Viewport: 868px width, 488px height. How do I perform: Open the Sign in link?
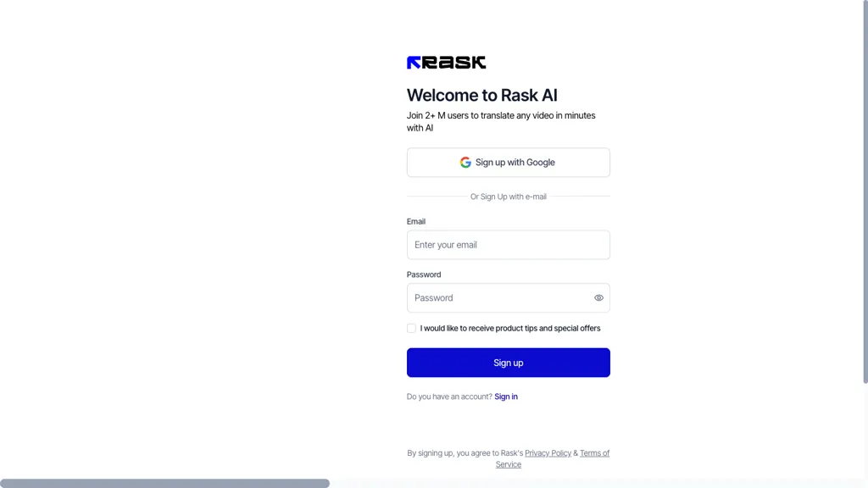506,396
